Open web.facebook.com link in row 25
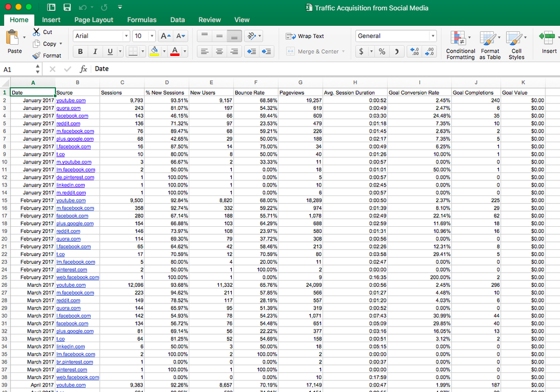 click(x=78, y=277)
